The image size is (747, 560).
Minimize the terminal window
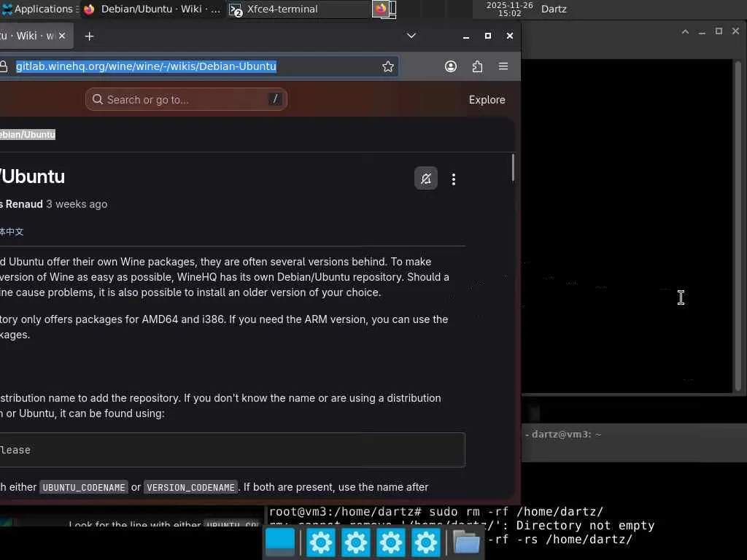(x=702, y=32)
